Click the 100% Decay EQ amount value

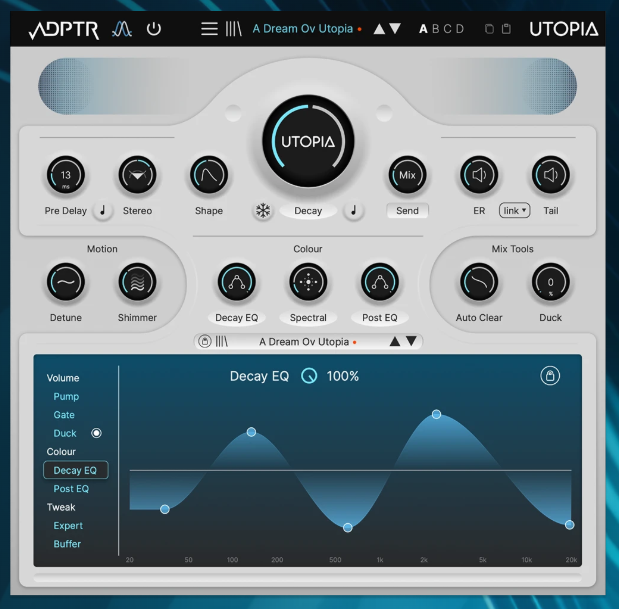tap(343, 376)
